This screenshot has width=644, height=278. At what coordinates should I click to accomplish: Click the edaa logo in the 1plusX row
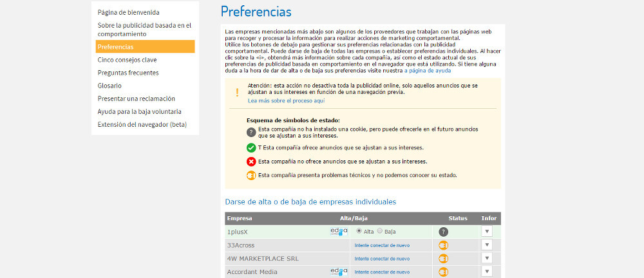point(339,232)
